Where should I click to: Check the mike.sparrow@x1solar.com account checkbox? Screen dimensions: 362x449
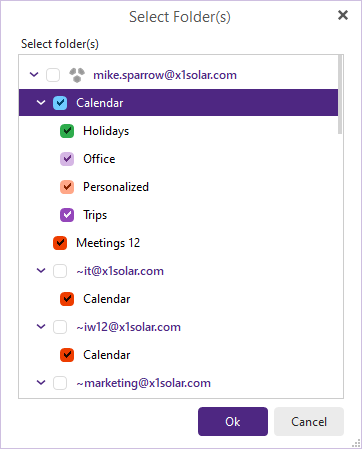coord(53,75)
